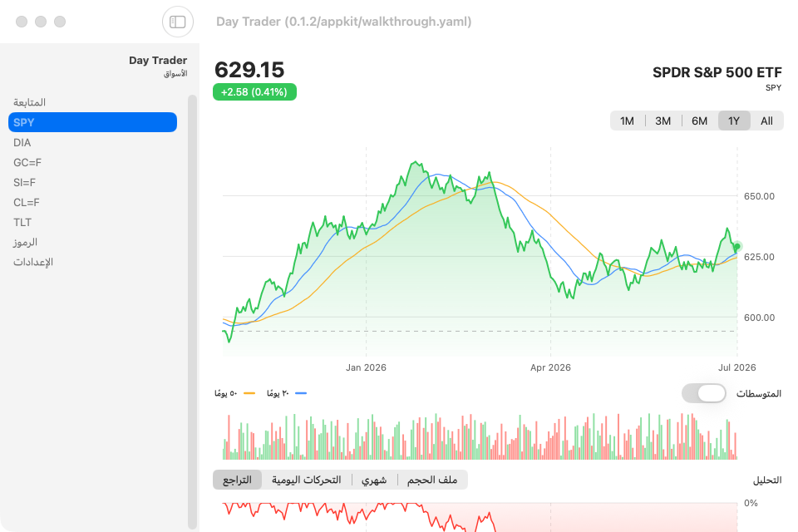The width and height of the screenshot is (798, 532).
Task: Click the الأسواق subtitle in the sidebar
Action: click(x=175, y=73)
